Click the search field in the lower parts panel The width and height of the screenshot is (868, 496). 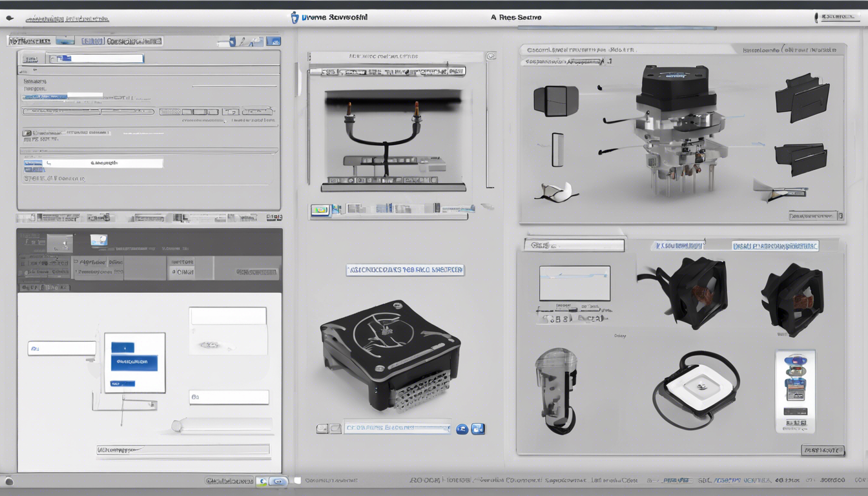pos(574,245)
